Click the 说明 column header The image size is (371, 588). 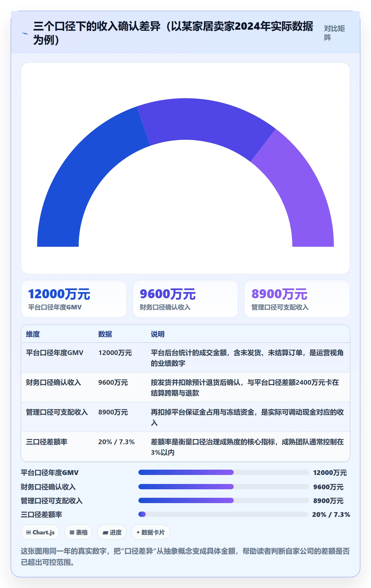tap(158, 334)
